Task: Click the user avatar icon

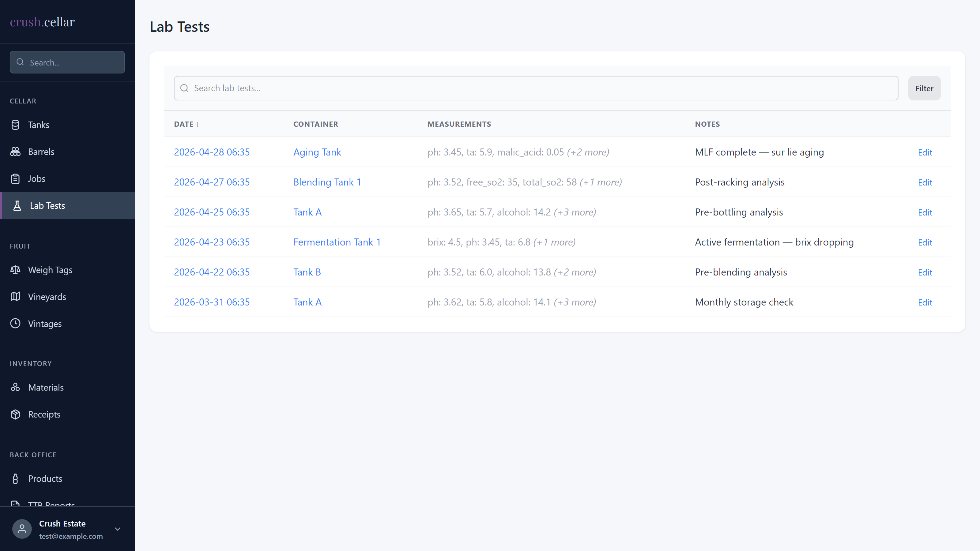Action: 22,529
